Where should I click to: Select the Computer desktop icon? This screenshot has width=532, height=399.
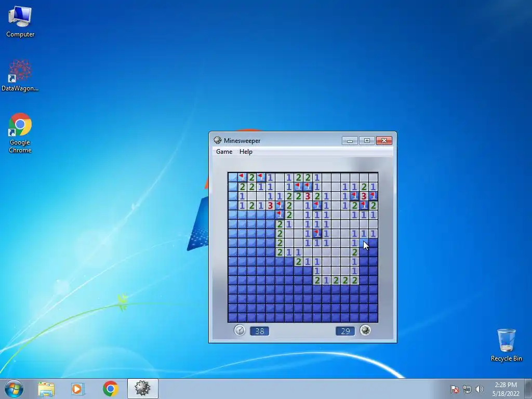click(20, 21)
